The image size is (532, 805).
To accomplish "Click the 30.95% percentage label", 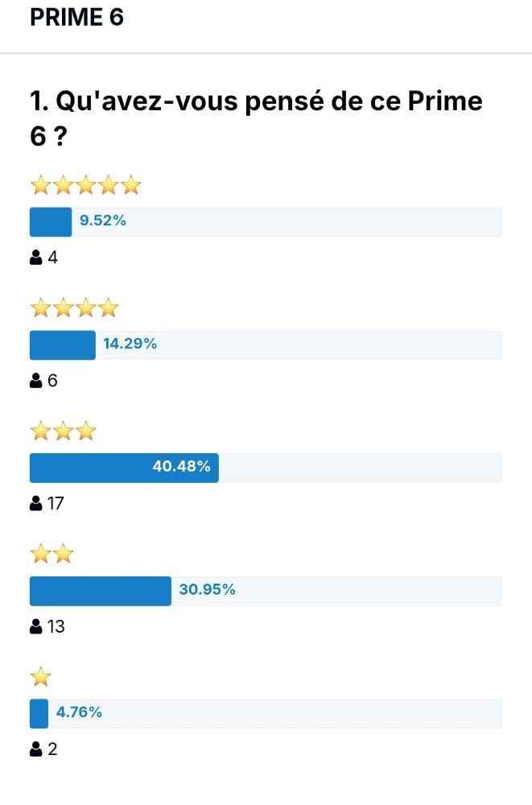I will [x=207, y=589].
